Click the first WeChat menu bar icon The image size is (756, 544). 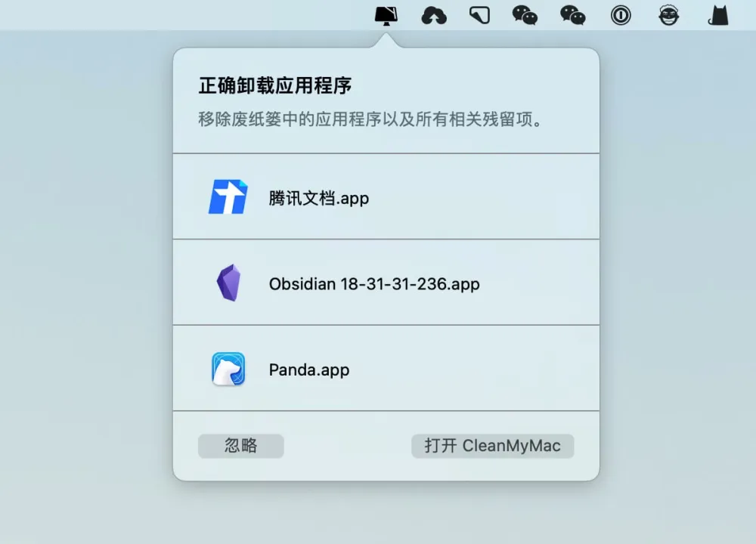tap(525, 15)
